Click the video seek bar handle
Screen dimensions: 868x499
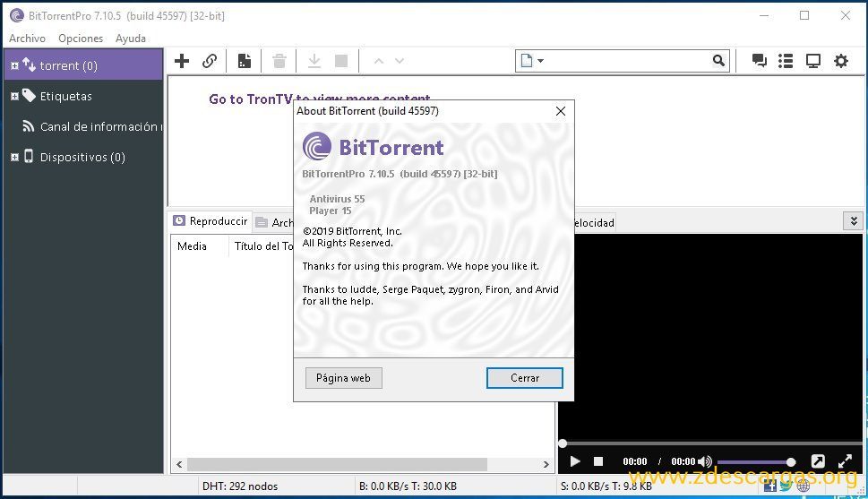563,443
